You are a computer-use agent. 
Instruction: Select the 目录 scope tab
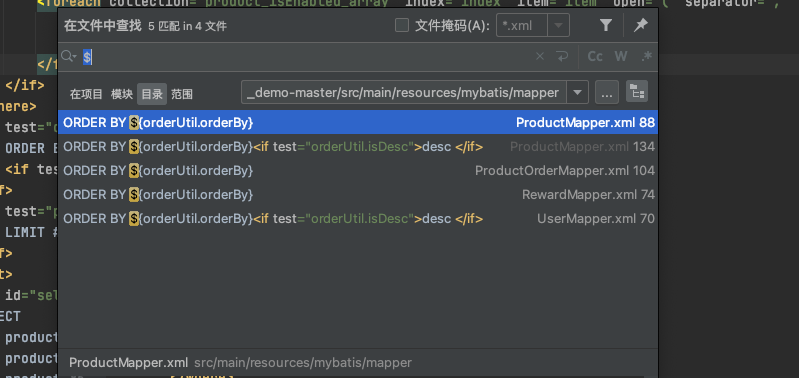(x=152, y=94)
